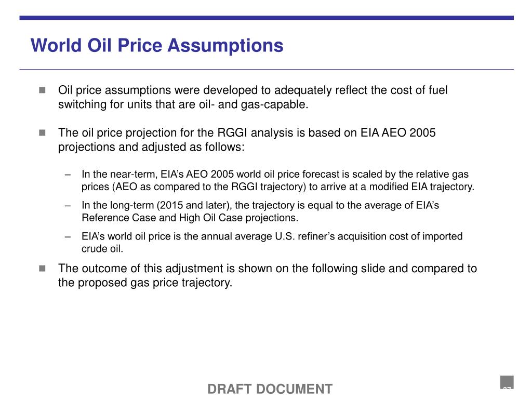Image resolution: width=532 pixels, height=399 pixels.
Task: Click the gray page number box
Action: (x=507, y=382)
